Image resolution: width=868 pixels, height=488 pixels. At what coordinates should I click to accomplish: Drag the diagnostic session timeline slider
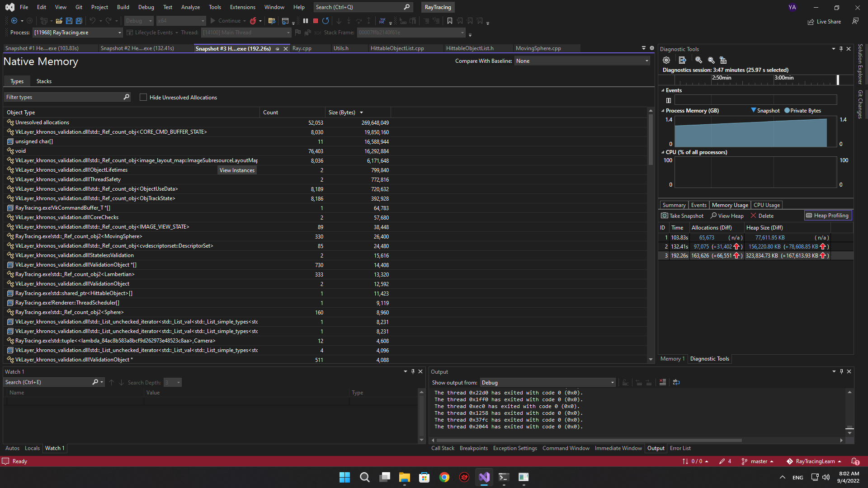point(837,80)
